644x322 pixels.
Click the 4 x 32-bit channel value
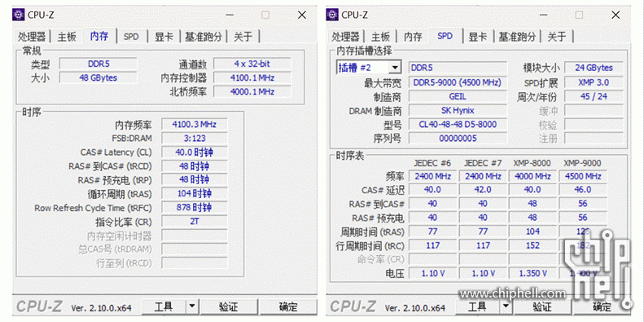tap(252, 64)
